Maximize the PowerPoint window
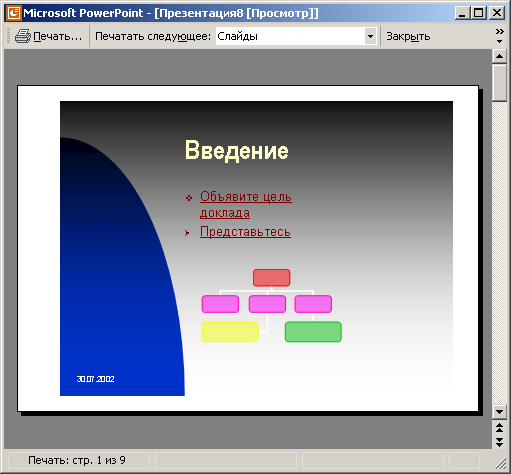 coord(479,13)
